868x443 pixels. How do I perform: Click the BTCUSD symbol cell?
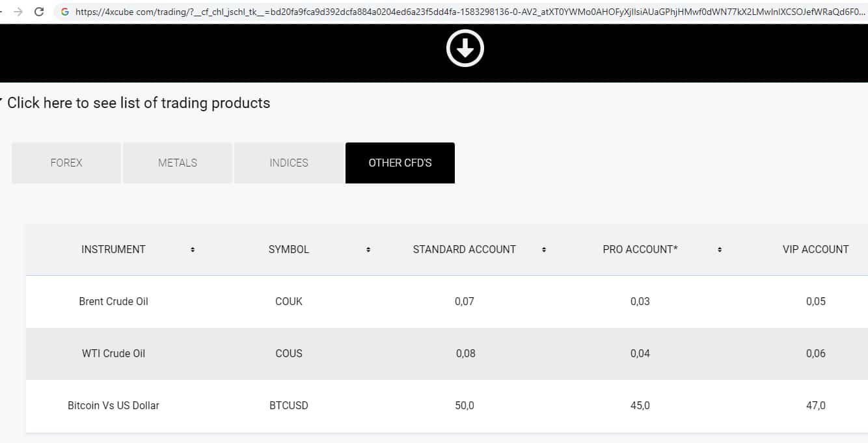coord(289,405)
